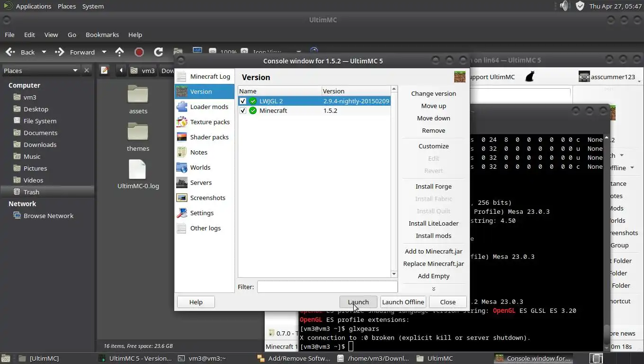Click version list scrollbar down arrow
The height and width of the screenshot is (364, 644).
pyautogui.click(x=394, y=274)
